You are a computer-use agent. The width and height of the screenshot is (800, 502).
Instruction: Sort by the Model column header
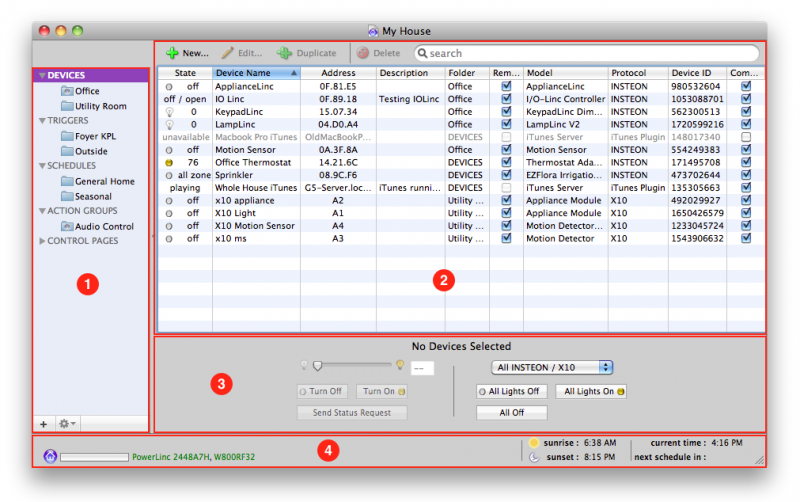(x=565, y=73)
